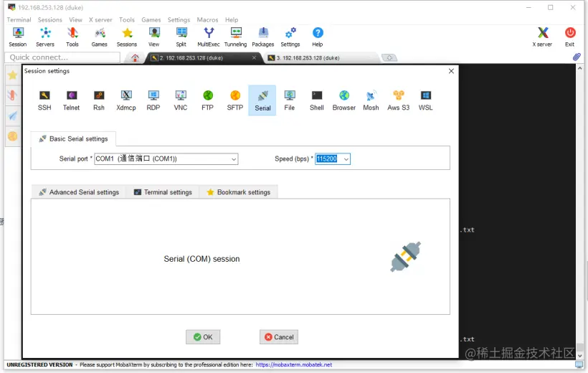Switch to Terminal settings tab
Screen dimensions: 588x373
pyautogui.click(x=163, y=192)
